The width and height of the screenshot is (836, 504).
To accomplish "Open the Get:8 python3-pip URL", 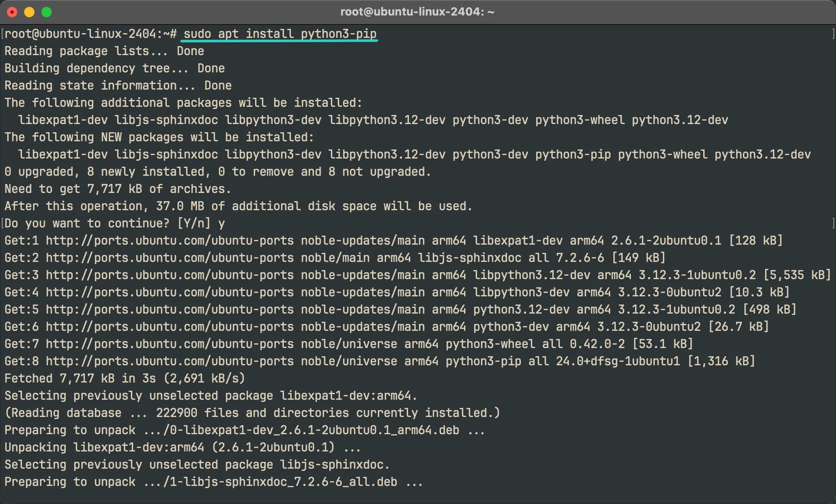I will tap(169, 361).
